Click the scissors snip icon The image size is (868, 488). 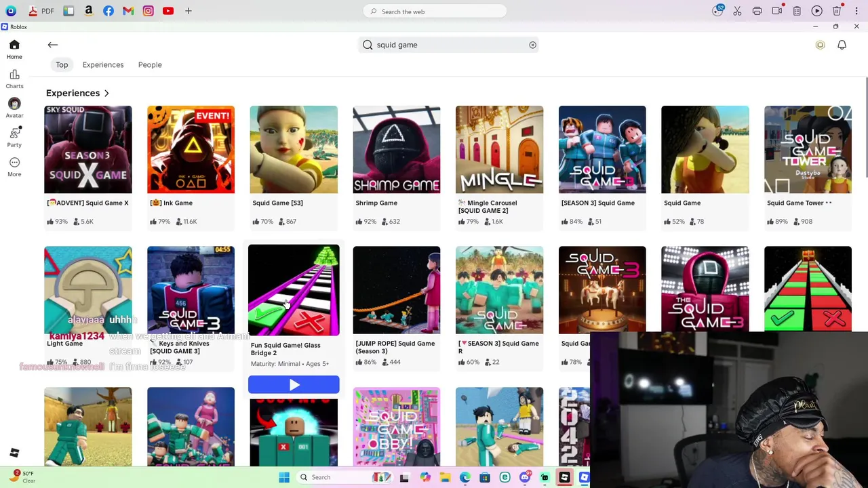(737, 11)
